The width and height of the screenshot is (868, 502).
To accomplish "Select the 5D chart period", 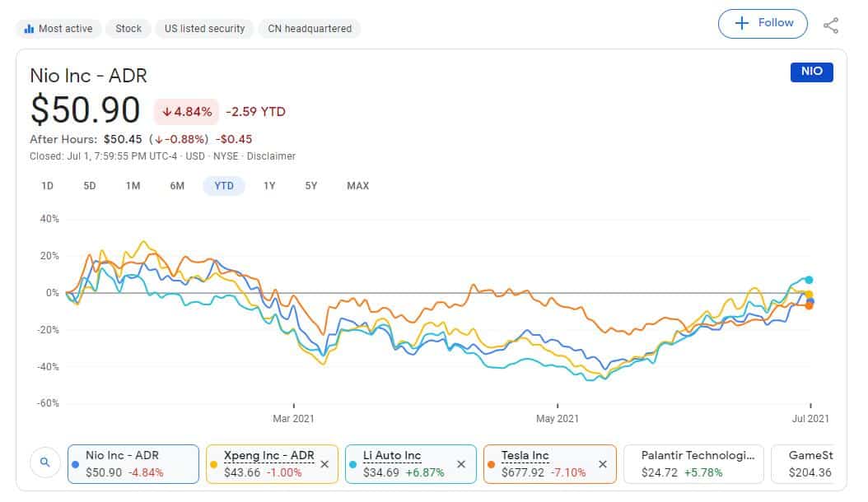I will [x=89, y=186].
